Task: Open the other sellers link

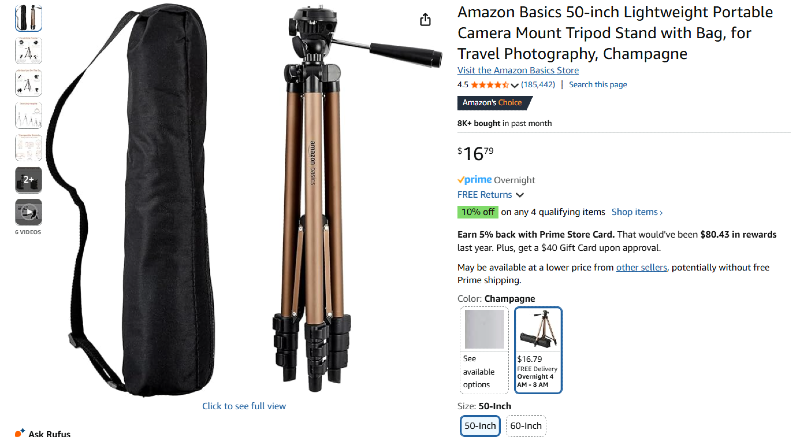Action: point(641,267)
